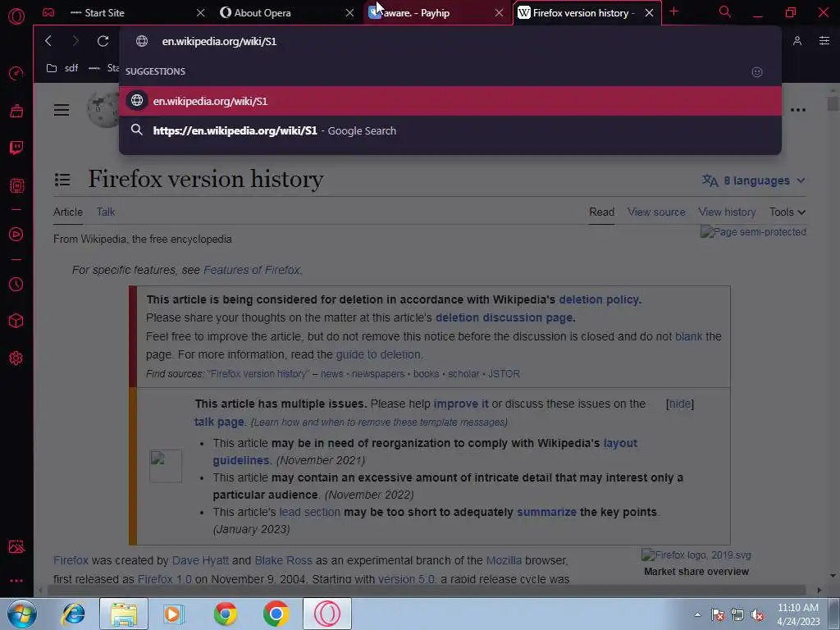
Task: Open a new tab with plus button
Action: click(x=674, y=11)
